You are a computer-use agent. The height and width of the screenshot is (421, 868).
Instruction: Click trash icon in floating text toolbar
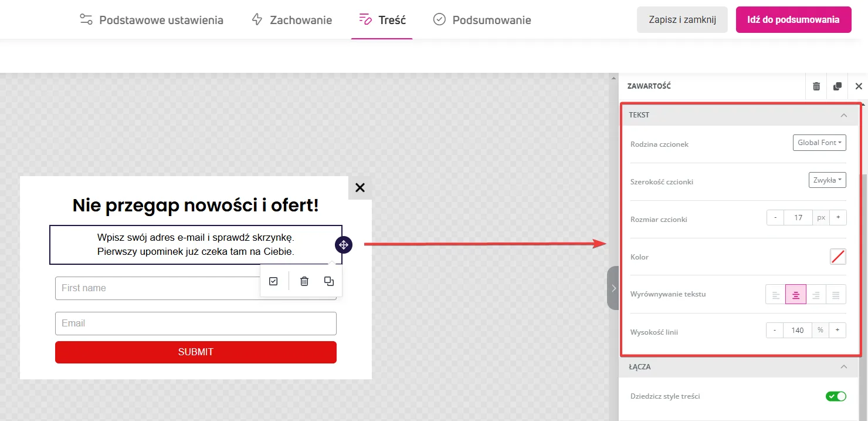point(304,281)
